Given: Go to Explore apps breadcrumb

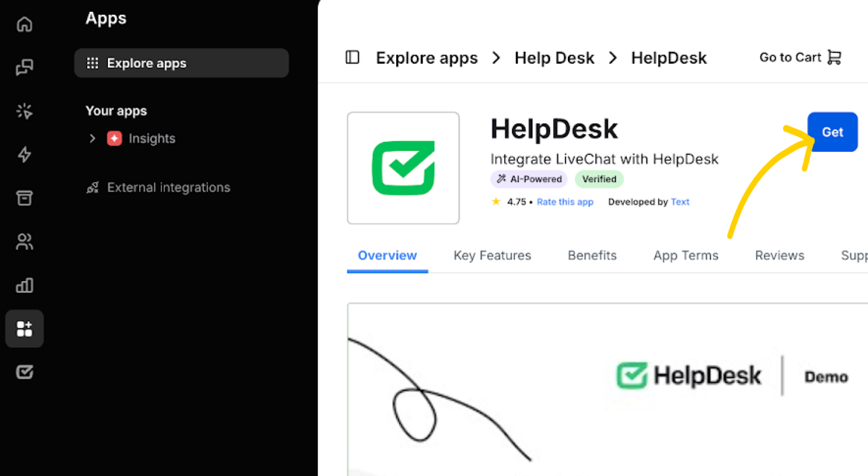Looking at the screenshot, I should [x=427, y=58].
